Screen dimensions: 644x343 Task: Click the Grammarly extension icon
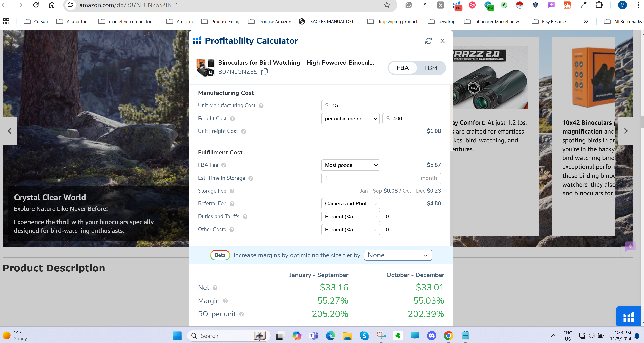[409, 5]
